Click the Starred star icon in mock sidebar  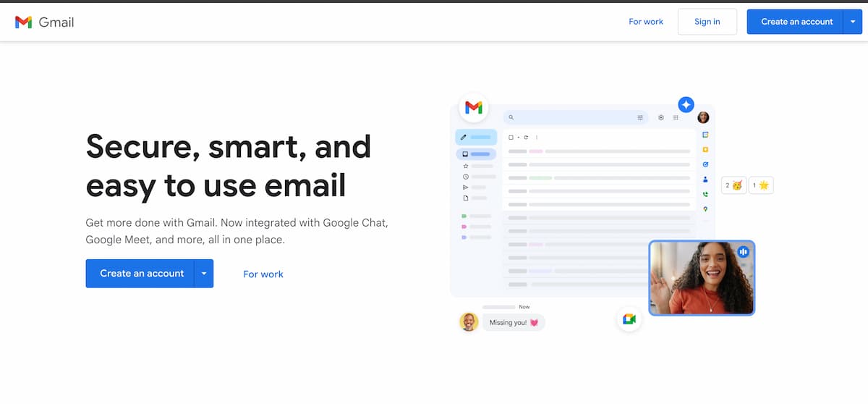(x=465, y=166)
